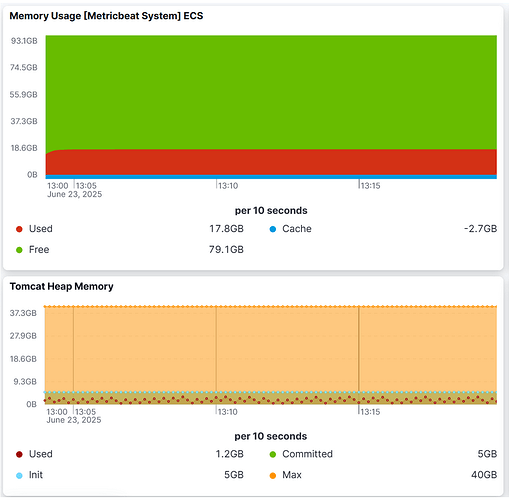Click the Tomcat Heap Memory panel title

click(x=61, y=286)
